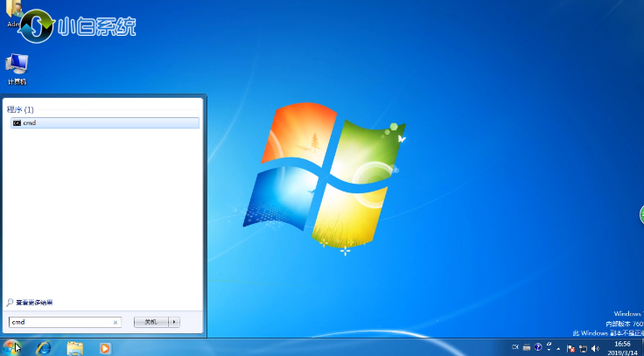
Task: Click the CH input language indicator
Action: tap(515, 347)
